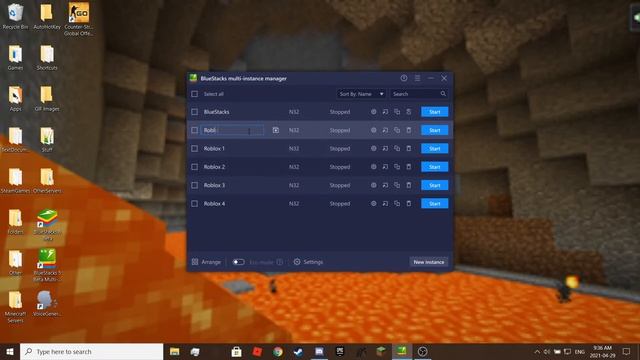Click the New instance button
This screenshot has width=640, height=360.
[429, 262]
